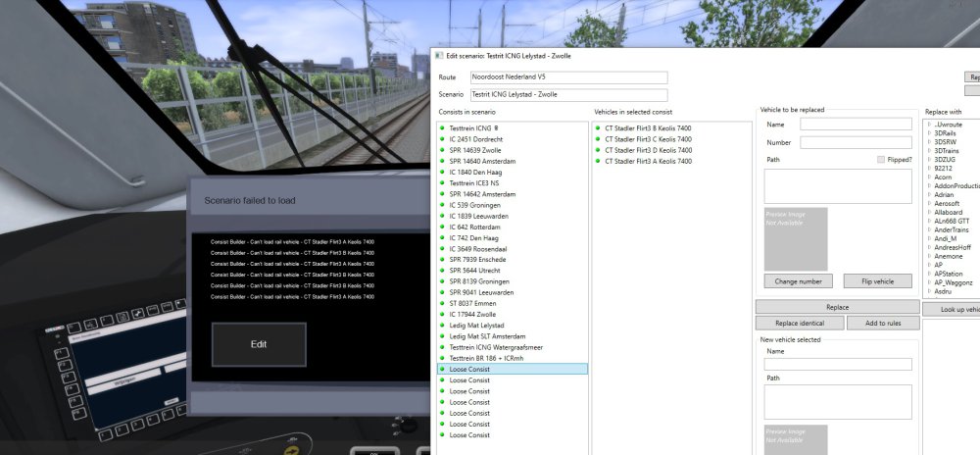This screenshot has height=455, width=980.
Task: Click green dot beside CT Stadler Flirt3 C vehicle
Action: pyautogui.click(x=598, y=139)
